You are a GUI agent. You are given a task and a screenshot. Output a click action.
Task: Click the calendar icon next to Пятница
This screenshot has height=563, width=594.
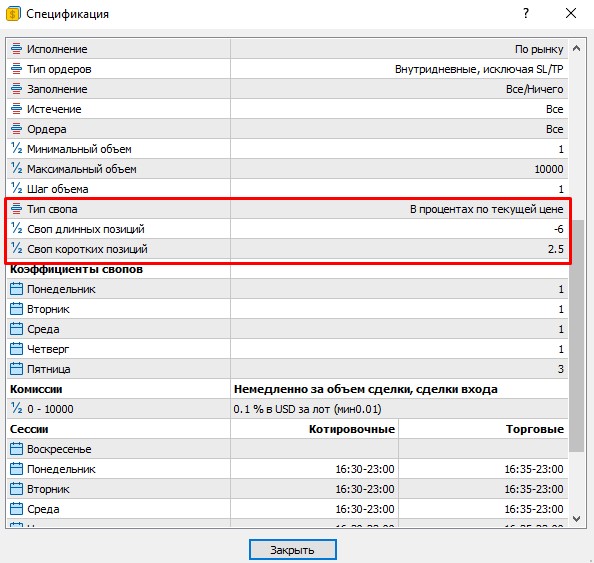click(16, 369)
